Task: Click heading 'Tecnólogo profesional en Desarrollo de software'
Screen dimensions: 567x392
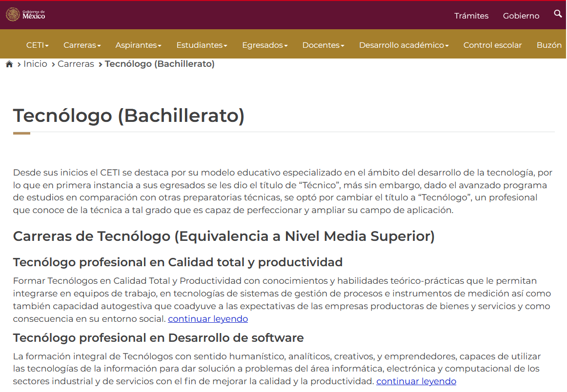Action: [x=159, y=338]
